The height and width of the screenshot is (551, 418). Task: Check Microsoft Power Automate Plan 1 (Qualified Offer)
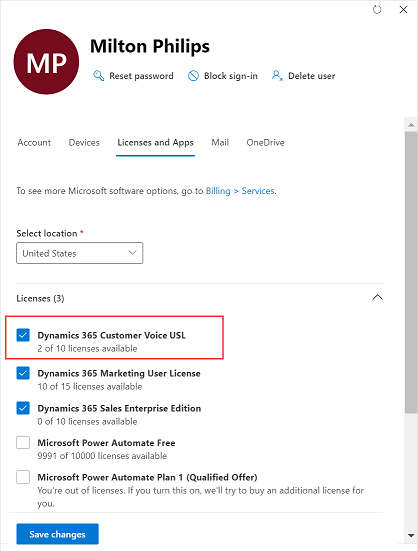[x=23, y=477]
